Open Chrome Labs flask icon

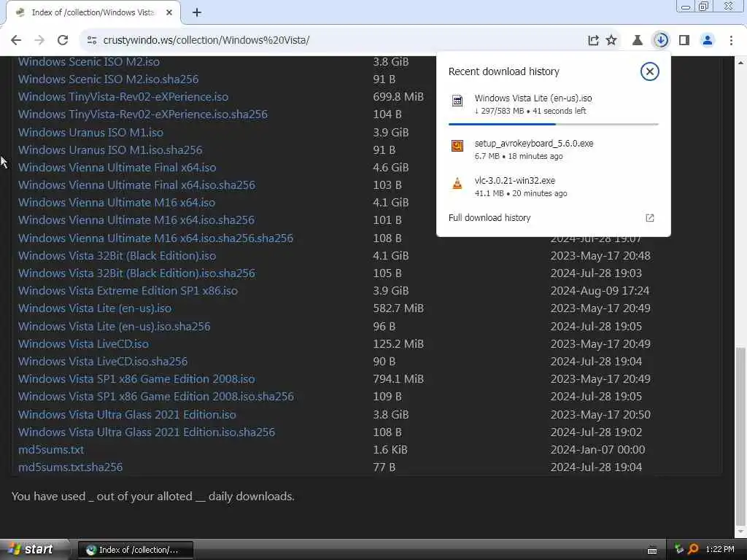pos(637,41)
